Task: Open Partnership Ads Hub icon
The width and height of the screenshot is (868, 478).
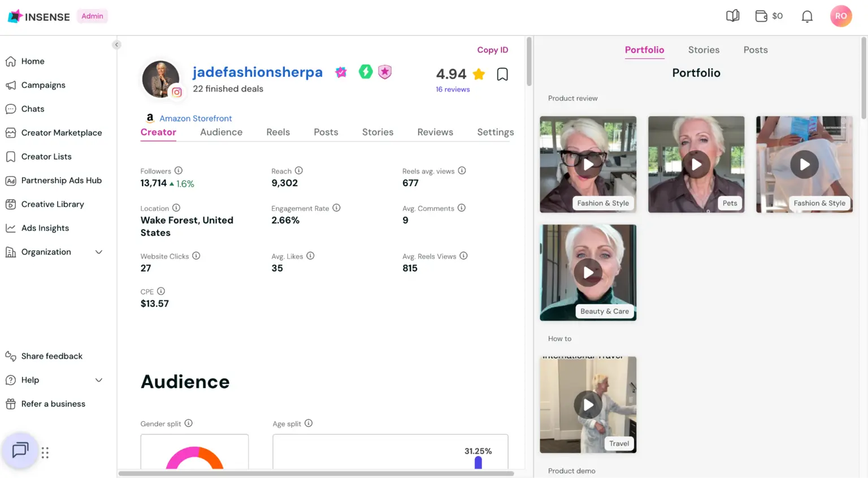Action: [11, 180]
